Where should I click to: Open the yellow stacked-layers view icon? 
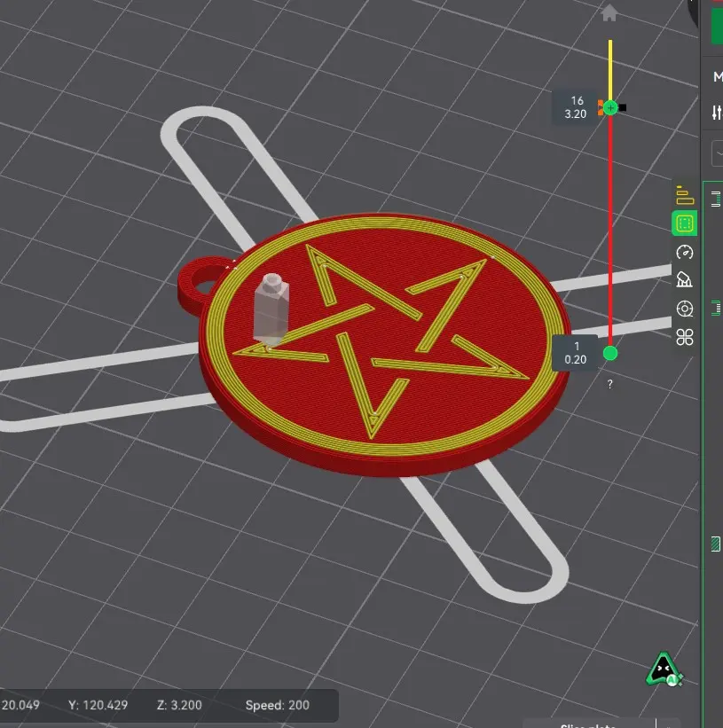pos(685,195)
